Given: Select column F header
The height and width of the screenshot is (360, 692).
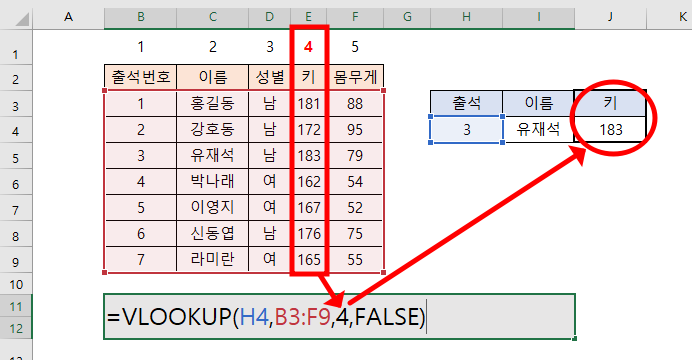Looking at the screenshot, I should [x=355, y=17].
